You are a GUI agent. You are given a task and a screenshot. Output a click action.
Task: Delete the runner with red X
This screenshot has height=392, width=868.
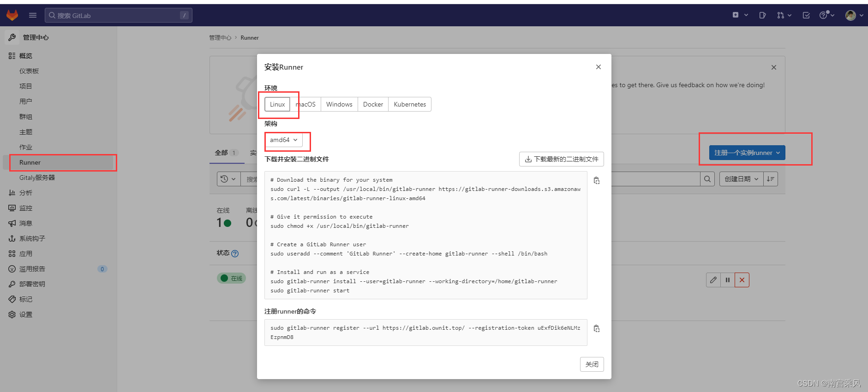click(x=742, y=280)
